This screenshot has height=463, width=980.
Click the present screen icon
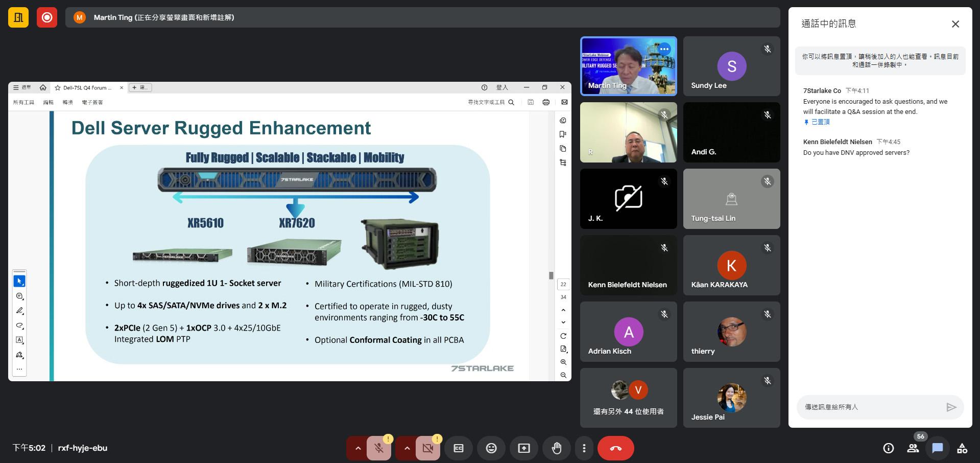click(x=523, y=448)
